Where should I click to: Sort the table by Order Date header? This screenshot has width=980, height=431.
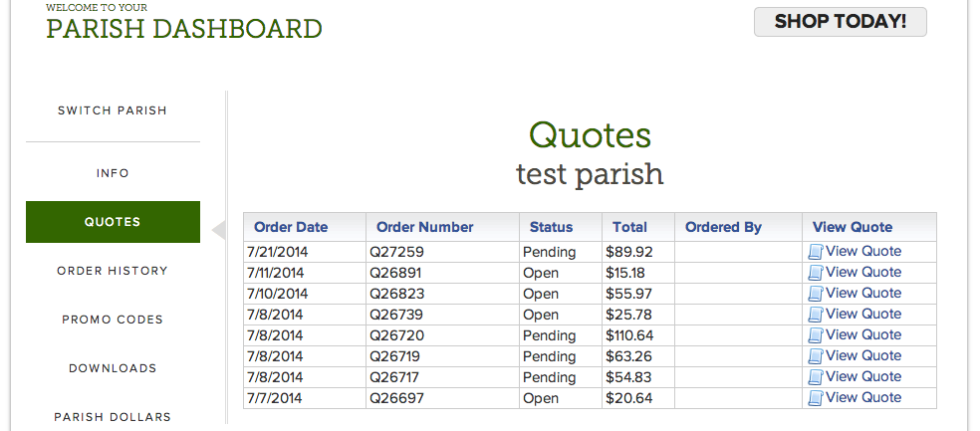point(291,227)
